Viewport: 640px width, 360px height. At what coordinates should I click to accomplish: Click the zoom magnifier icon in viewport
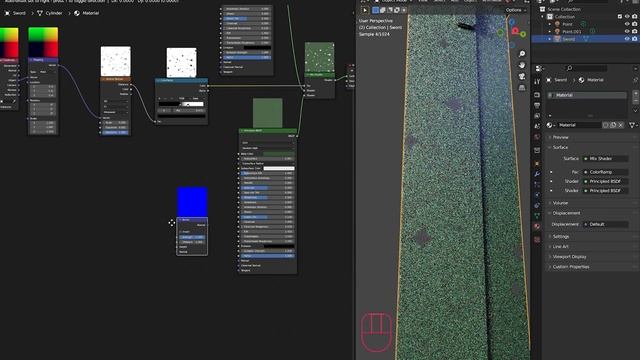pos(522,54)
